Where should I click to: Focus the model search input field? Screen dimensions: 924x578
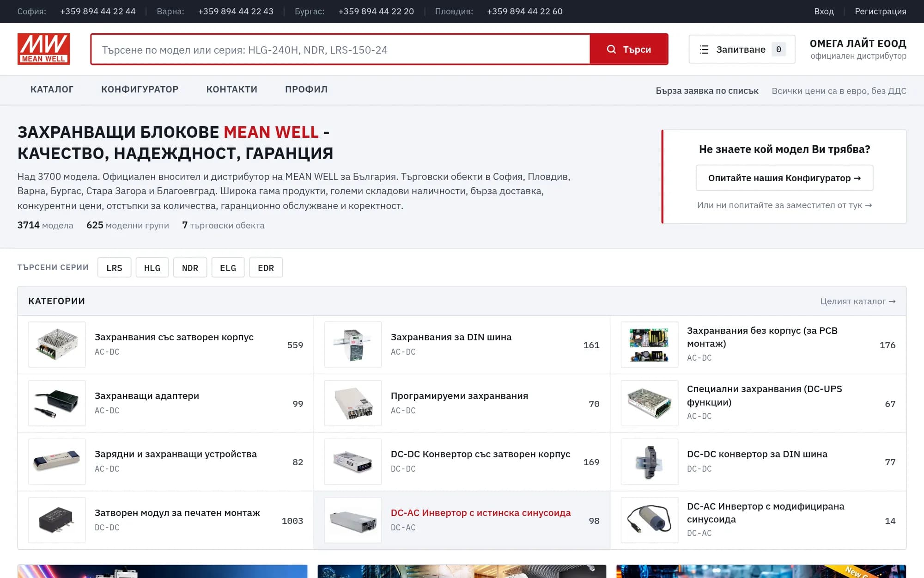click(x=340, y=49)
